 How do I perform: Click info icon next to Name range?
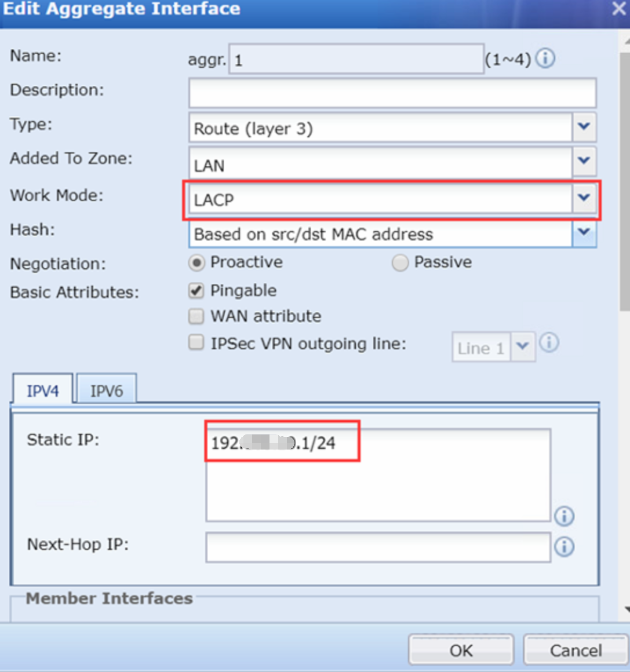click(x=545, y=59)
